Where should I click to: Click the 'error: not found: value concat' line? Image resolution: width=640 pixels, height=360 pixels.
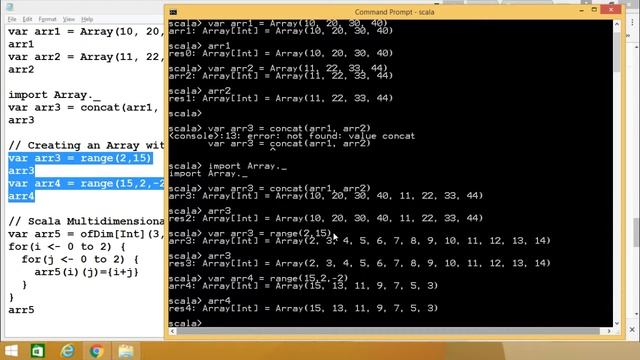tap(292, 136)
